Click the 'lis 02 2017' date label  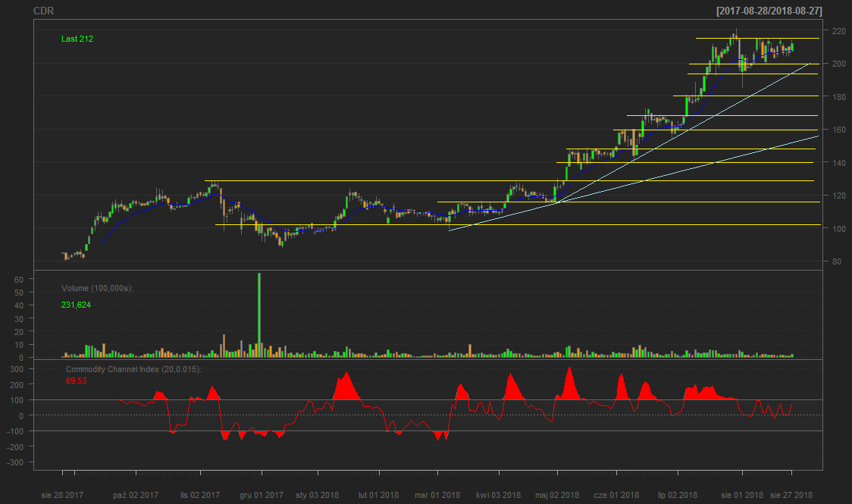coord(200,495)
